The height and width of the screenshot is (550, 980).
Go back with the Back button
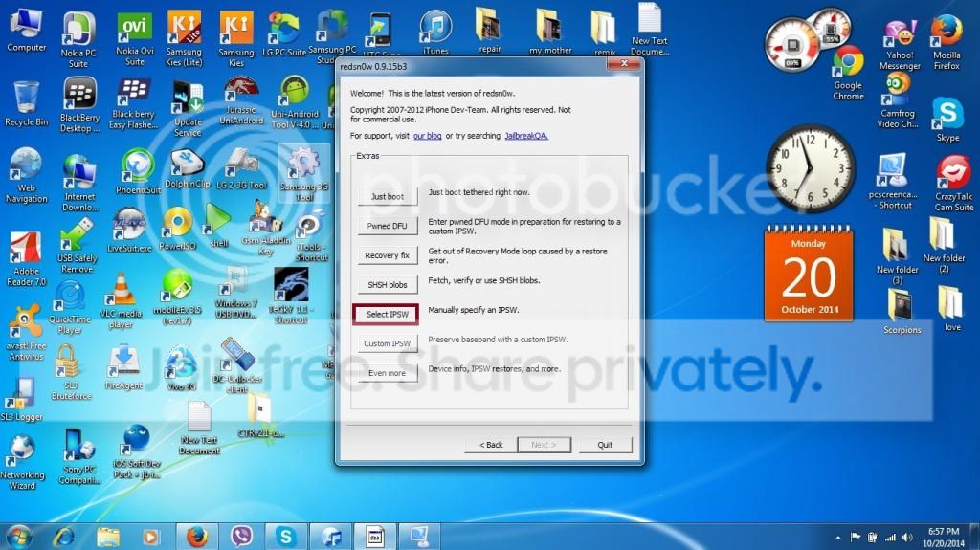490,445
